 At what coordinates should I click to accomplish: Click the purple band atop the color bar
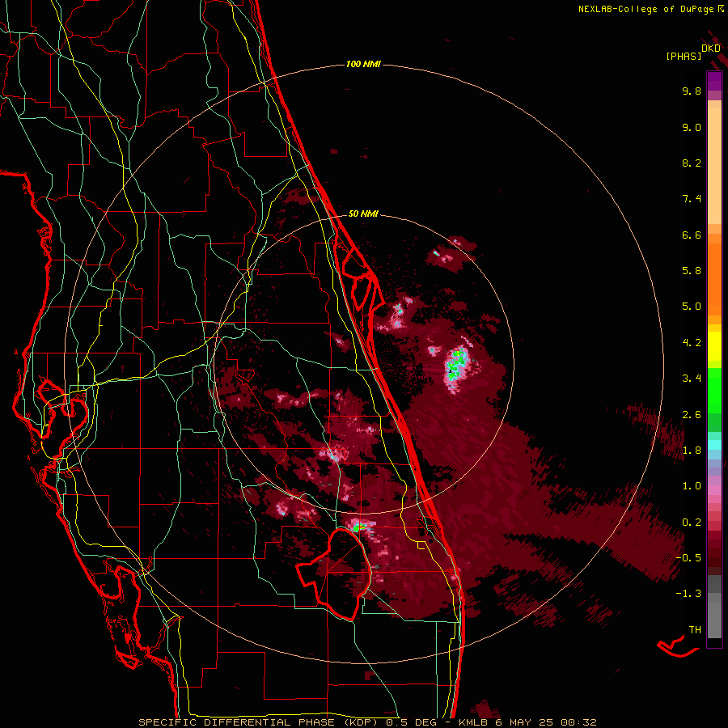714,81
